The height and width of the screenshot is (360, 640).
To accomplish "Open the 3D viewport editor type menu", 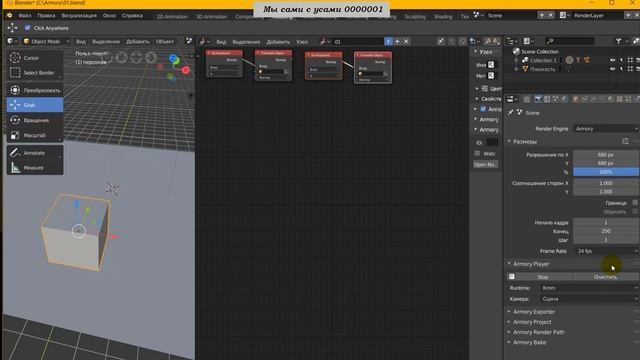I will (x=12, y=41).
